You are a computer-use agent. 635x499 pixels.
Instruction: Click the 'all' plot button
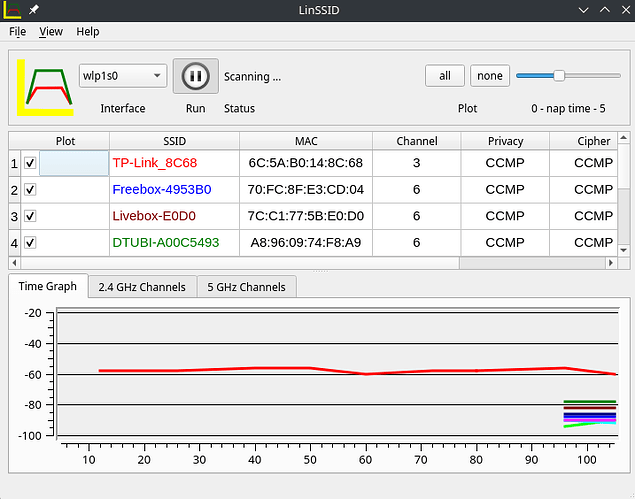[445, 76]
